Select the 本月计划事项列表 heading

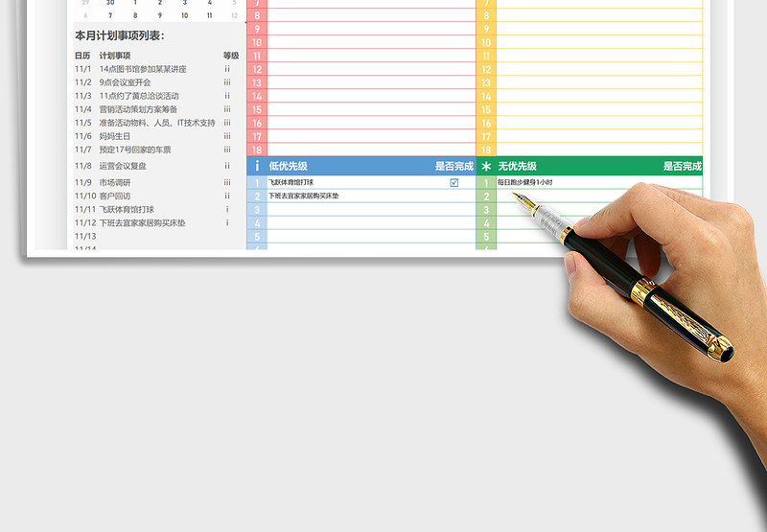point(120,35)
